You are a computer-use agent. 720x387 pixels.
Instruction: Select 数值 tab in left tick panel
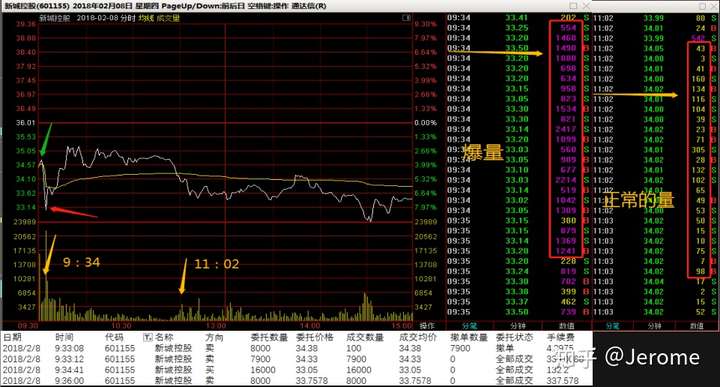pyautogui.click(x=566, y=325)
